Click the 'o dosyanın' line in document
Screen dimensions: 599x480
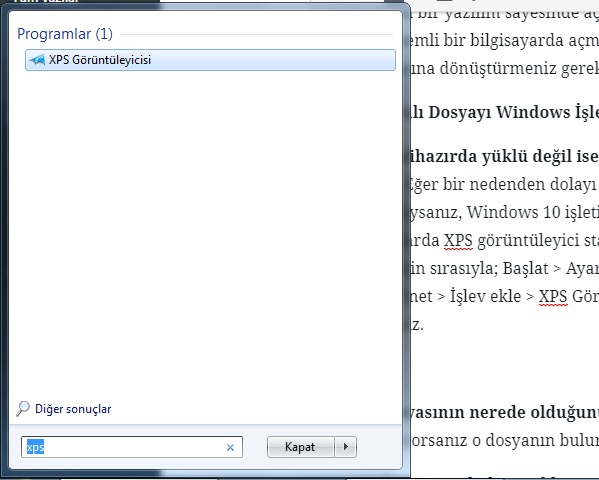[504, 441]
